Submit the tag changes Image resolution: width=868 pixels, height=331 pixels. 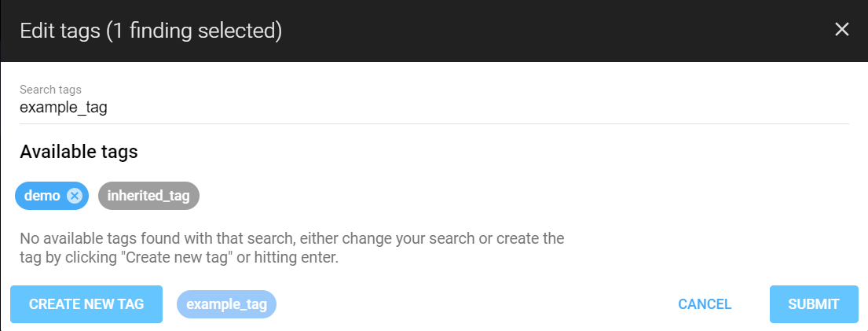(813, 304)
